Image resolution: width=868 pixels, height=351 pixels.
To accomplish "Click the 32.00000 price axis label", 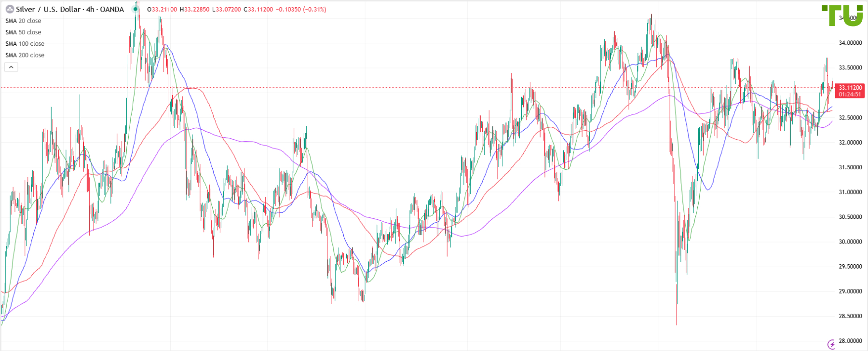I will point(850,143).
